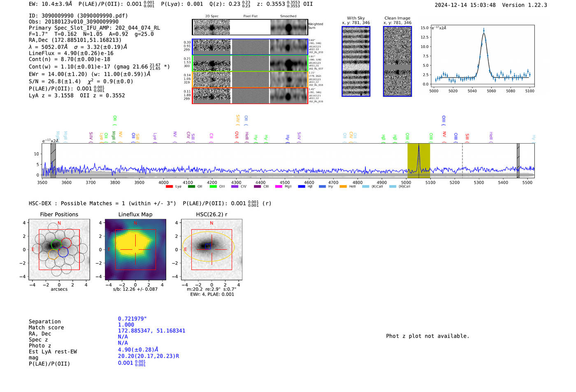The height and width of the screenshot is (392, 576).
Task: Click the hatched gray band near 5460
Action: (x=518, y=160)
